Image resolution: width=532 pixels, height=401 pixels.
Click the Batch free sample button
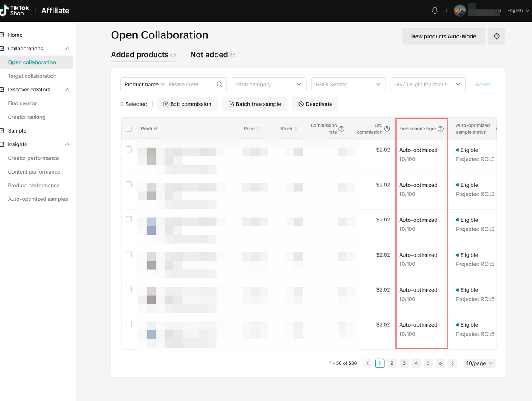255,104
